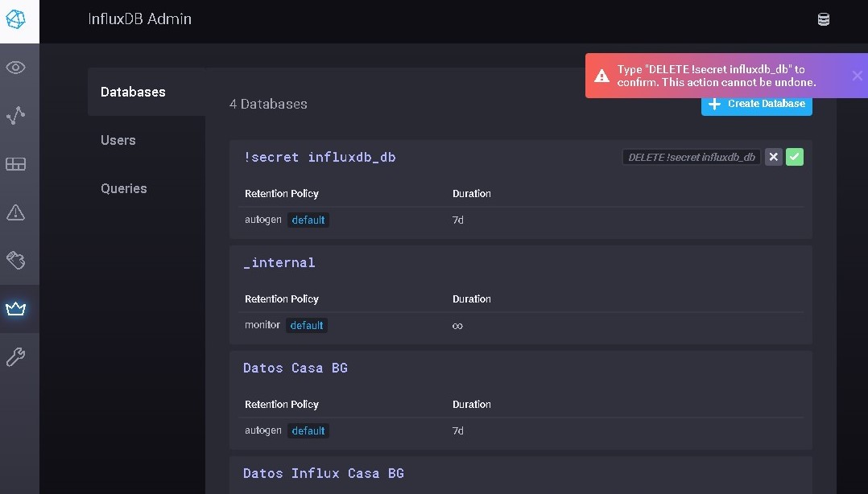The height and width of the screenshot is (494, 868).
Task: Click the InfluxDB Admin page title
Action: pos(140,19)
